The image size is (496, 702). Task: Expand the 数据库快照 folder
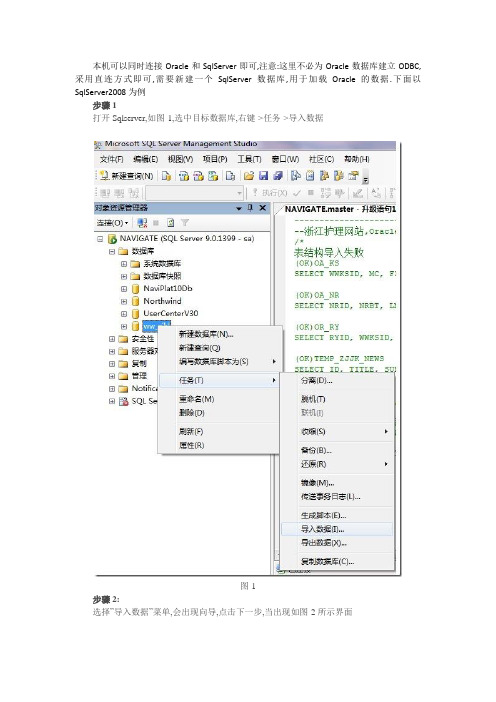(124, 277)
